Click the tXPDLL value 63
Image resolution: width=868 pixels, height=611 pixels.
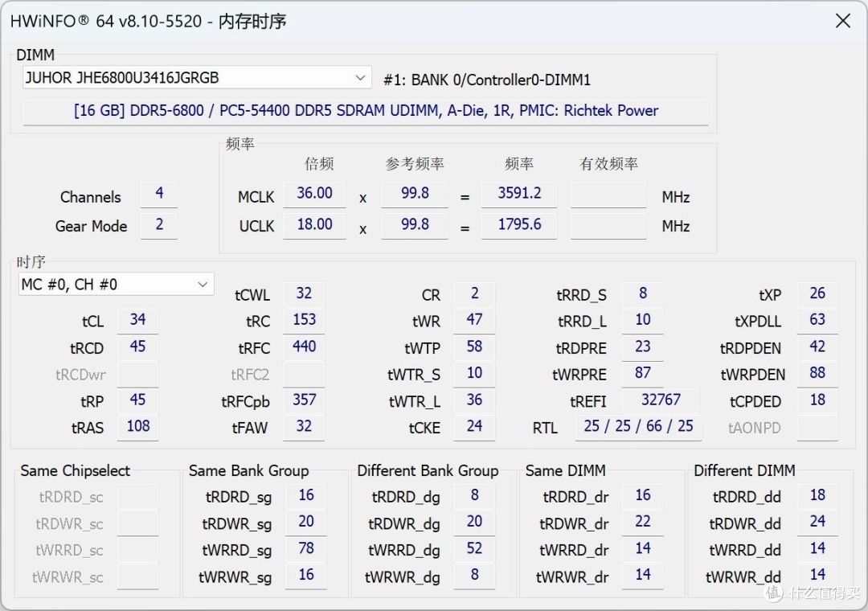tap(817, 320)
